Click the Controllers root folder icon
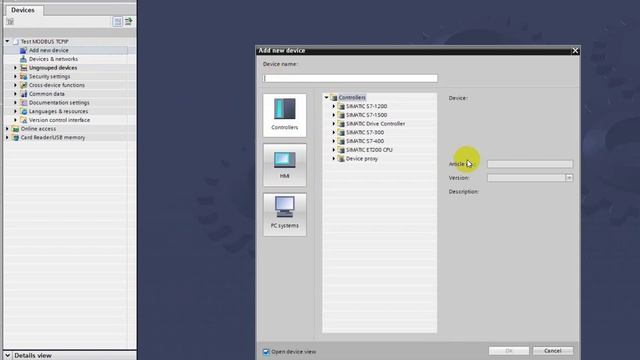The width and height of the screenshot is (640, 360). pos(333,98)
